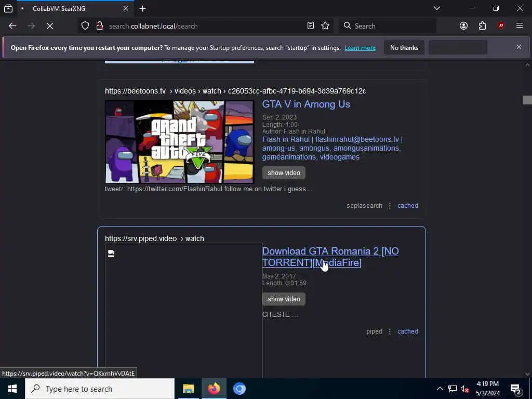This screenshot has height=399, width=532.
Task: Open the blue circle taskbar app
Action: (x=239, y=389)
